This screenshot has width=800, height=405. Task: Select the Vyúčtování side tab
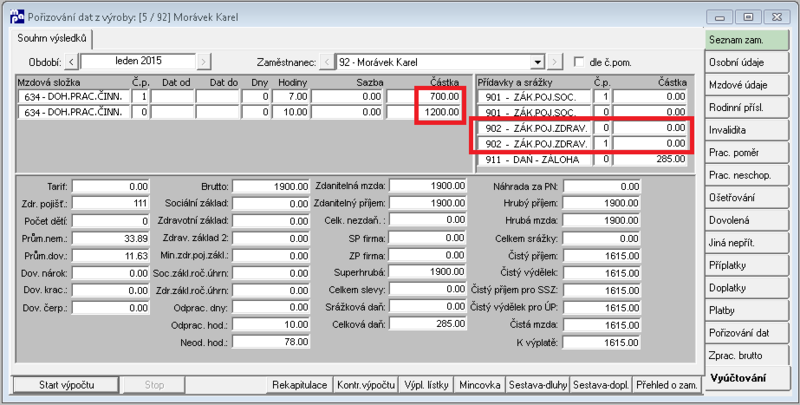tap(746, 378)
